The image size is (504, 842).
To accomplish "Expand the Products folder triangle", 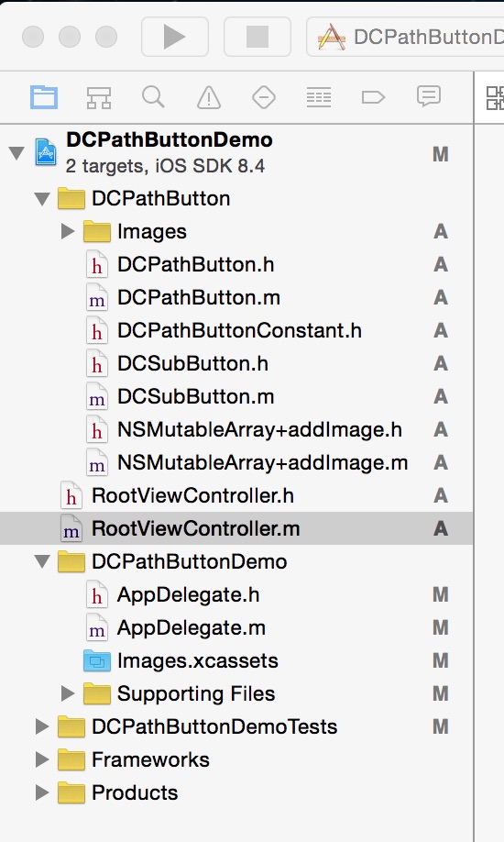I will tap(42, 792).
